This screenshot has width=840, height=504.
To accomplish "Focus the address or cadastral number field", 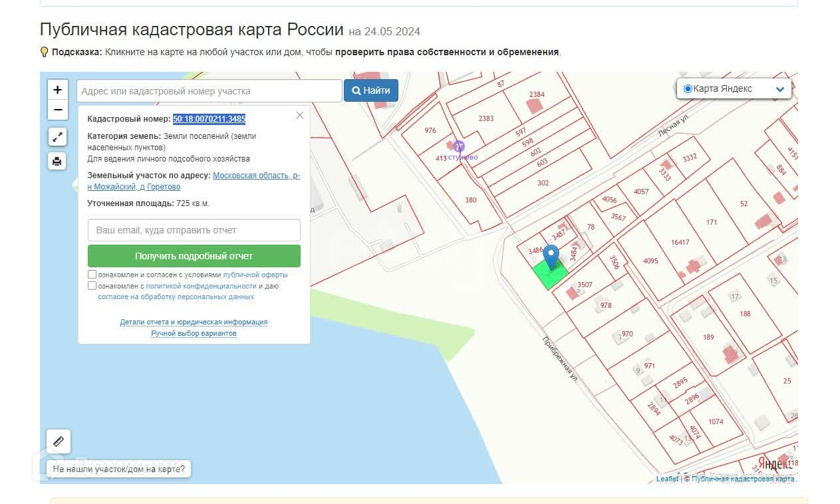I will point(210,91).
